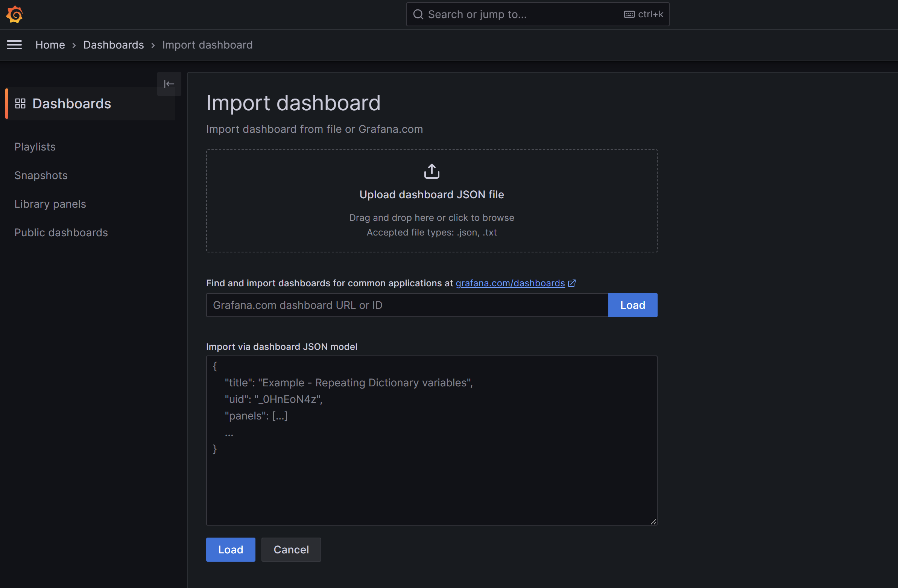
Task: Navigate to Home breadcrumb
Action: 50,45
